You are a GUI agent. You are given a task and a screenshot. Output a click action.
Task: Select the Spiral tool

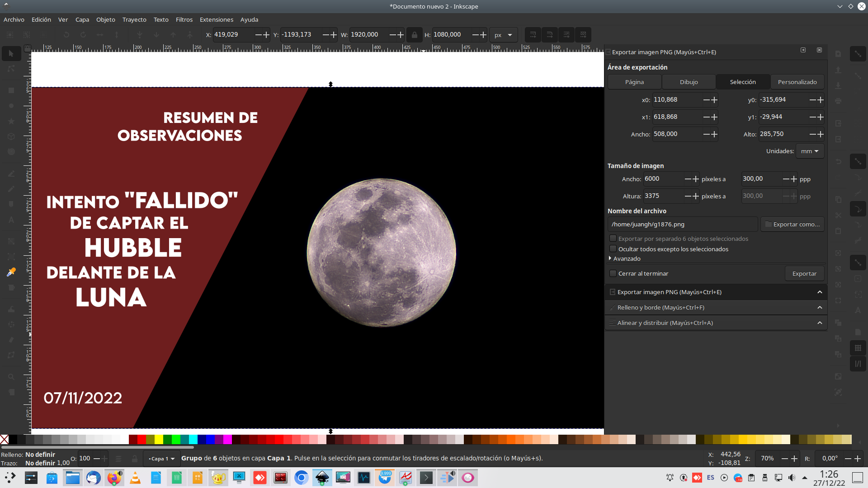11,152
